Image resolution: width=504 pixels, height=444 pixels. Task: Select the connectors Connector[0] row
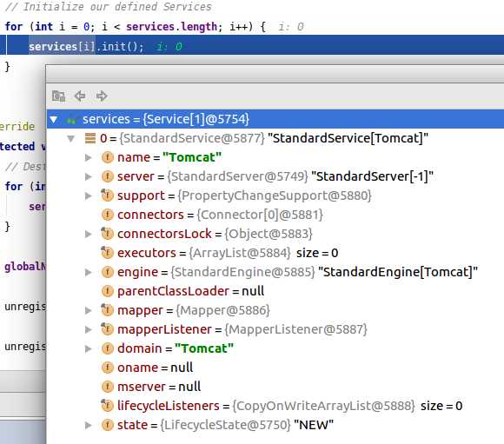click(275, 215)
